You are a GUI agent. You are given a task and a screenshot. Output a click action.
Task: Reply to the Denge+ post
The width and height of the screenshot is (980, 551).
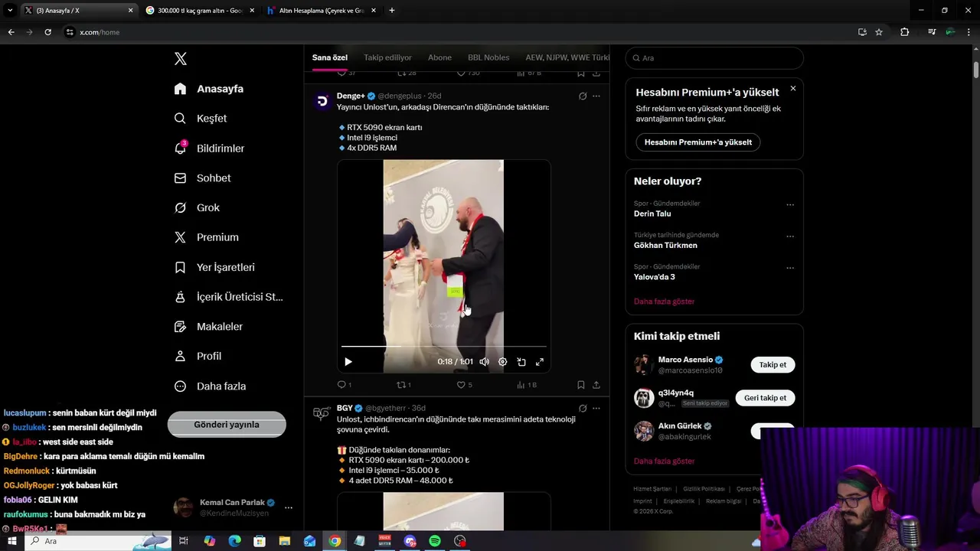[x=344, y=385]
